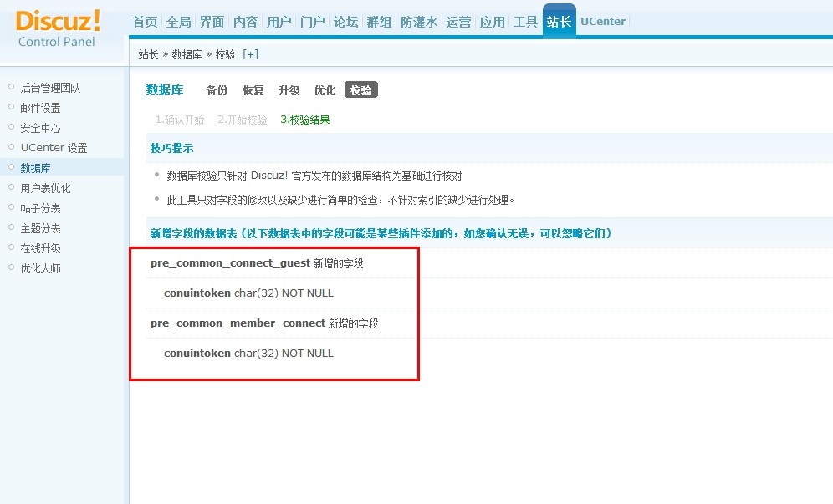Open 主题分表 in the sidebar
The height and width of the screenshot is (504, 833).
tap(40, 228)
